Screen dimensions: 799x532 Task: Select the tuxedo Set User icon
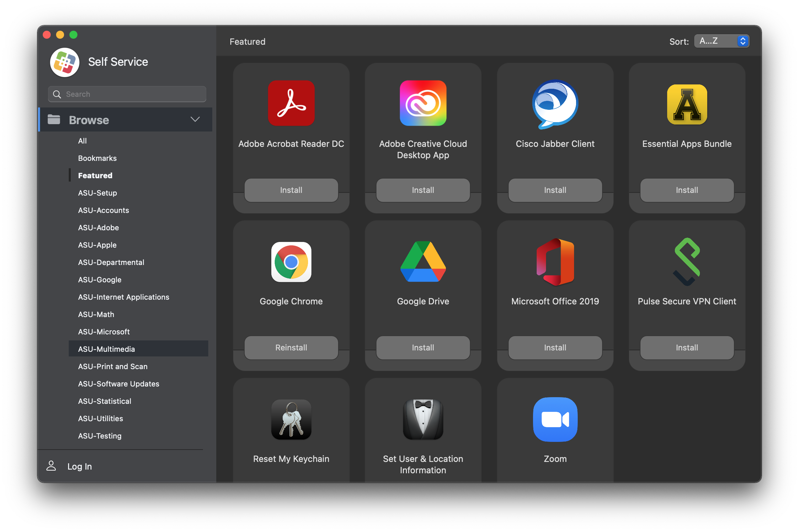tap(423, 419)
